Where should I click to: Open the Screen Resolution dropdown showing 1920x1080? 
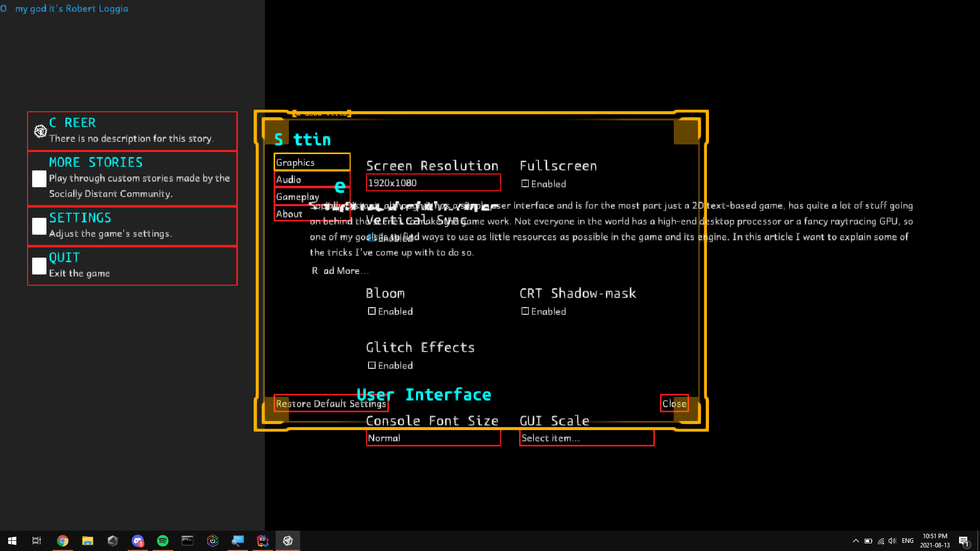click(x=433, y=183)
